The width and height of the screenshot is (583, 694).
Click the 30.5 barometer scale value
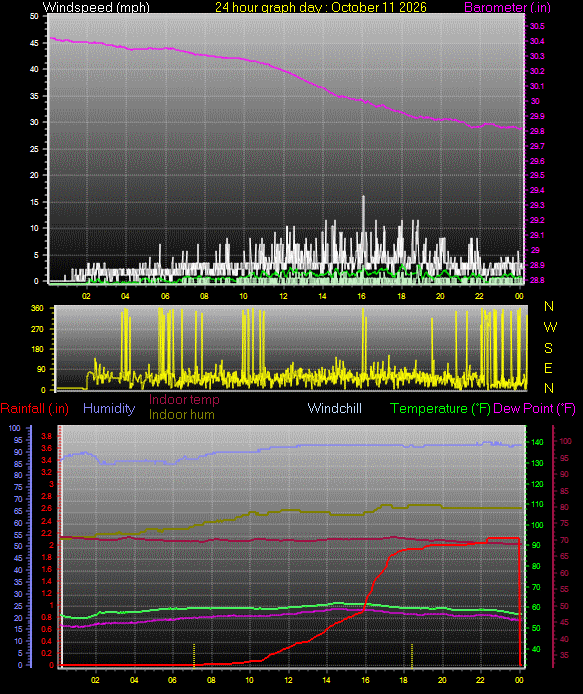537,27
